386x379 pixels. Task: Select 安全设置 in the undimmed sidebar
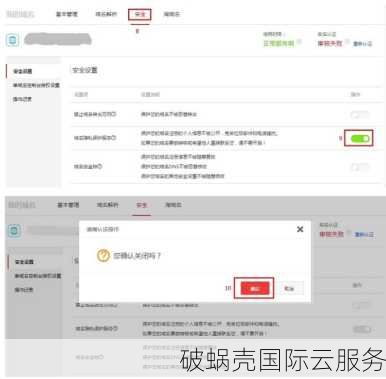pos(23,71)
